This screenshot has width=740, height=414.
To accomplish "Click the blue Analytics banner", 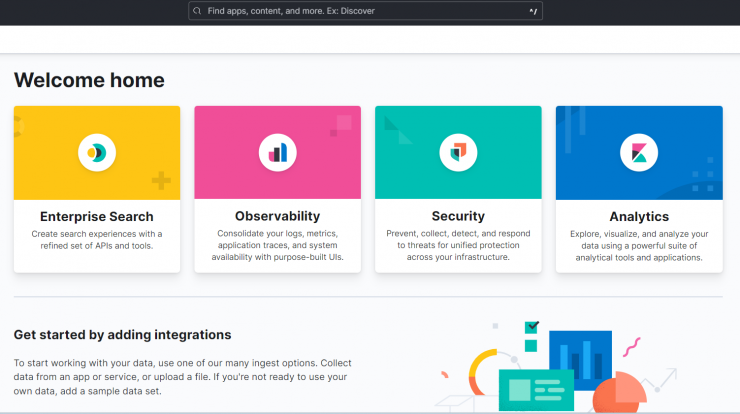I will pyautogui.click(x=639, y=152).
